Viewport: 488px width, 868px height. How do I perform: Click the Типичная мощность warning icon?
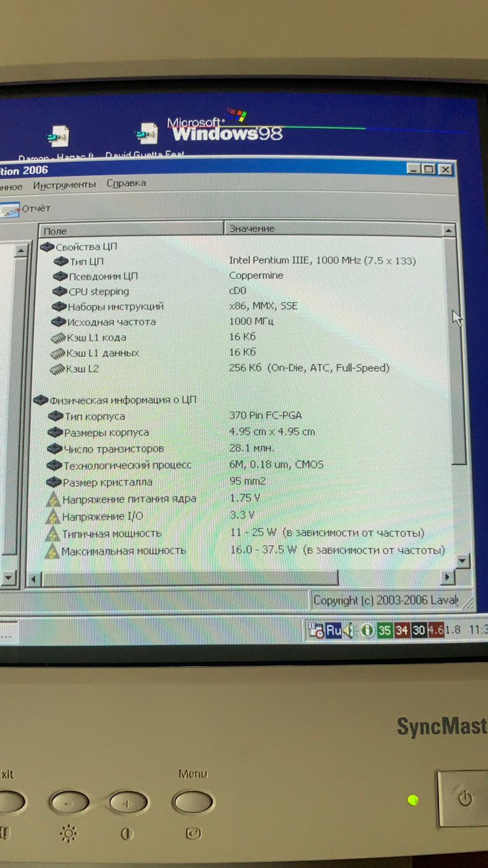click(x=52, y=533)
